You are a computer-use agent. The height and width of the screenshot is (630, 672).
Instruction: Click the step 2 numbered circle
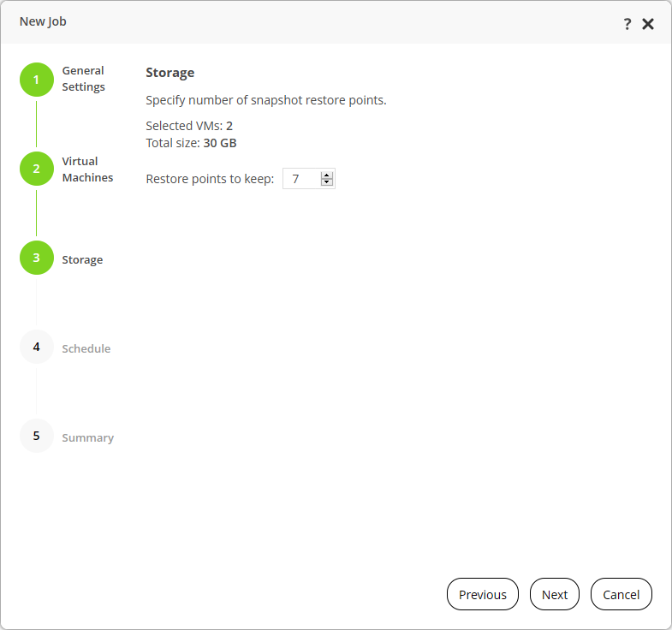click(x=36, y=169)
